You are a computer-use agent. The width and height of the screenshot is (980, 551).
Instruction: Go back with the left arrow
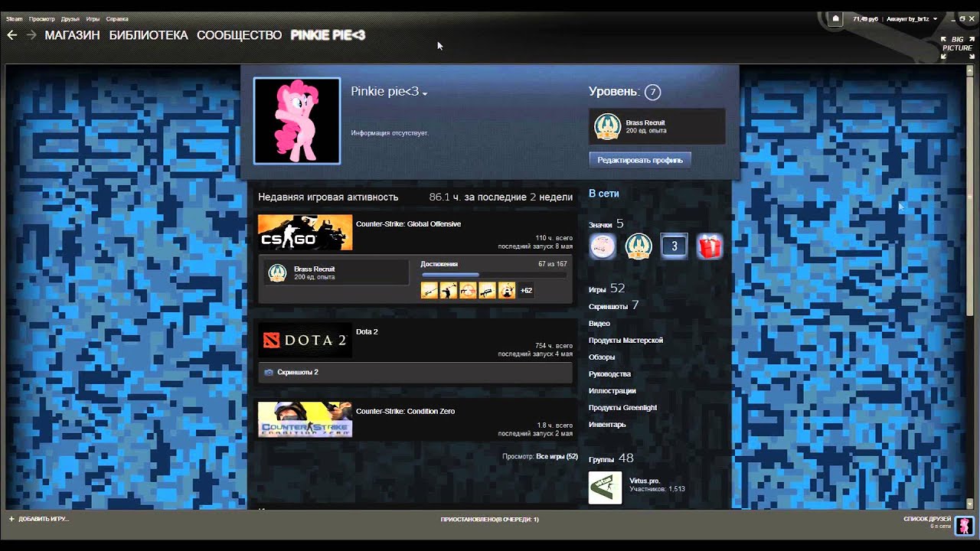[11, 34]
